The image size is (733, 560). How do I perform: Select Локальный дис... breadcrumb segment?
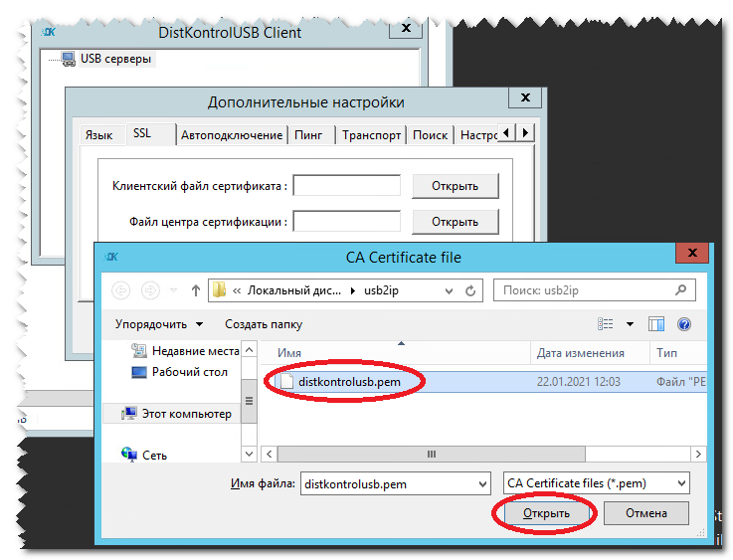pyautogui.click(x=294, y=290)
